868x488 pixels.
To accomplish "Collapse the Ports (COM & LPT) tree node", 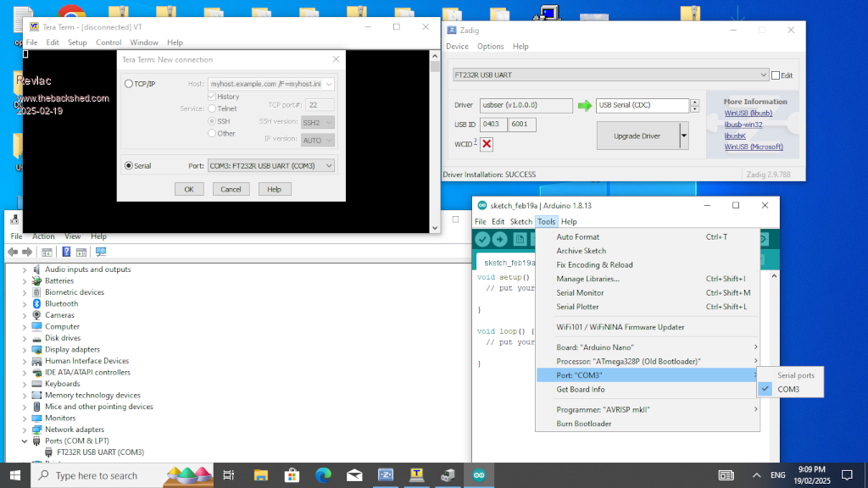I will [24, 441].
